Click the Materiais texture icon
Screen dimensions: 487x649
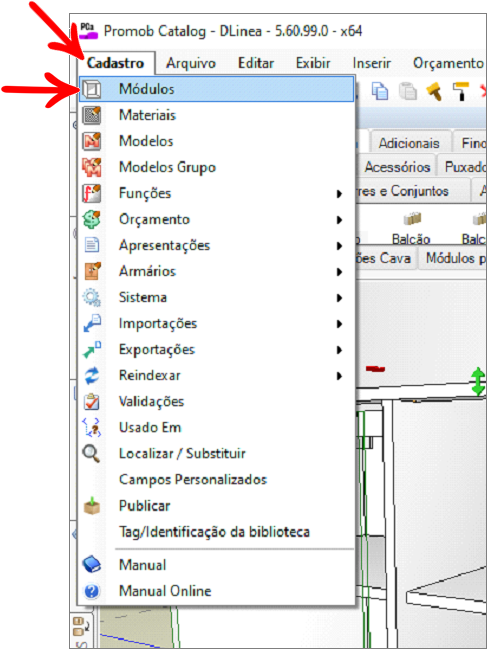coord(91,115)
